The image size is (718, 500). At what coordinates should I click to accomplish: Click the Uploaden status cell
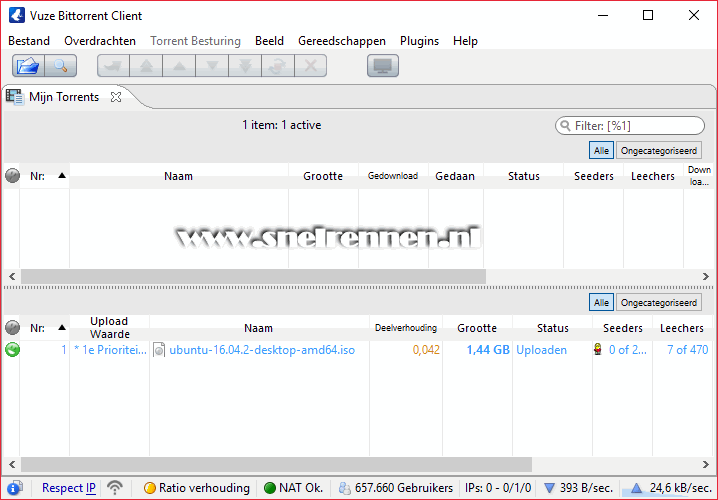(541, 350)
